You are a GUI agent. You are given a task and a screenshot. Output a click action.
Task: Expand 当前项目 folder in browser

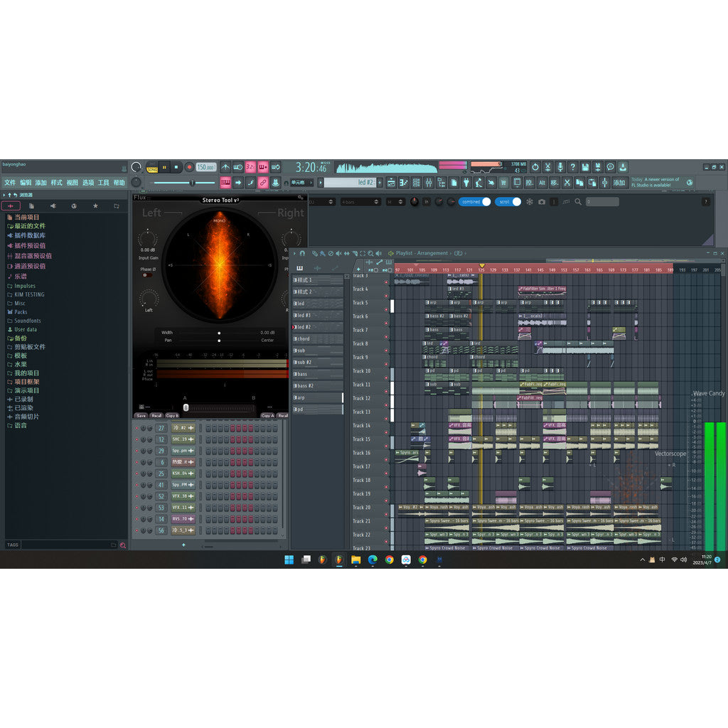click(27, 218)
